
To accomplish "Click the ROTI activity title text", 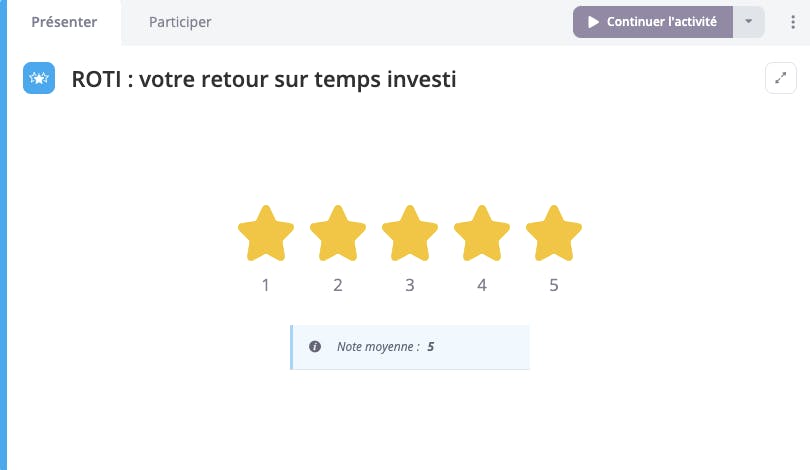I will click(263, 79).
